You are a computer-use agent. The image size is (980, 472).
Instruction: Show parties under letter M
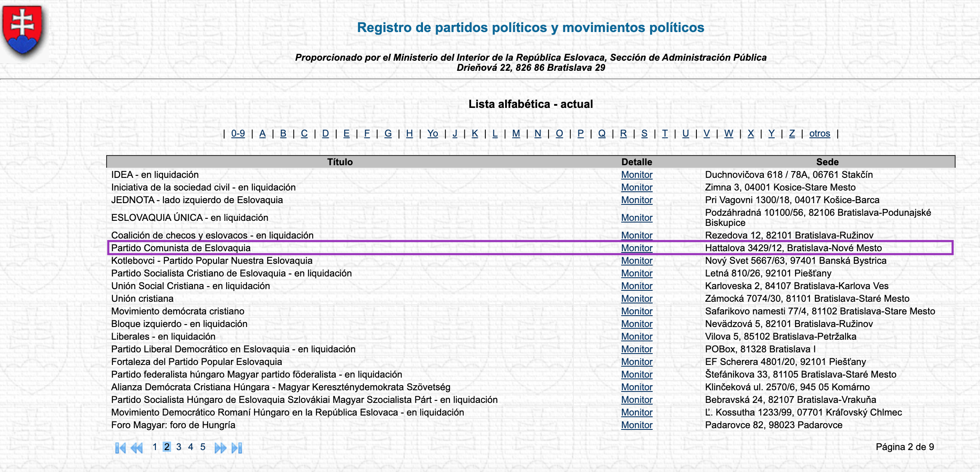click(x=516, y=134)
